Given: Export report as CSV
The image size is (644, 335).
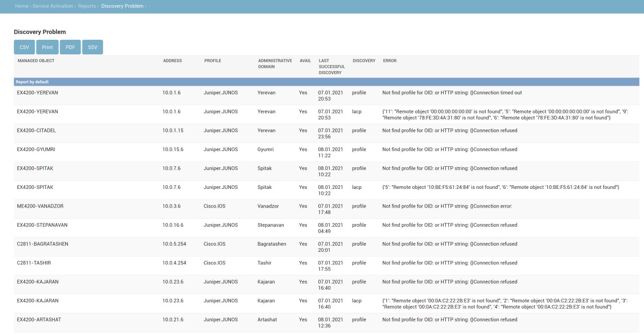Looking at the screenshot, I should [24, 47].
